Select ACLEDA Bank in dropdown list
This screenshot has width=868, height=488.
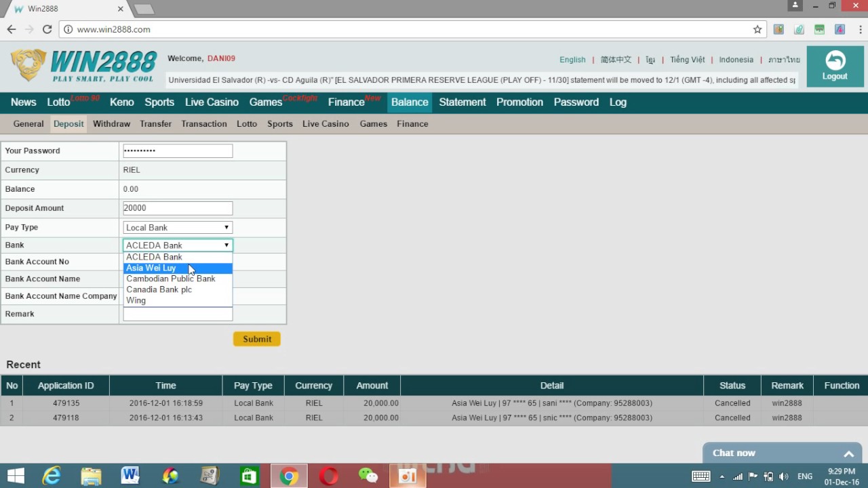(x=178, y=257)
